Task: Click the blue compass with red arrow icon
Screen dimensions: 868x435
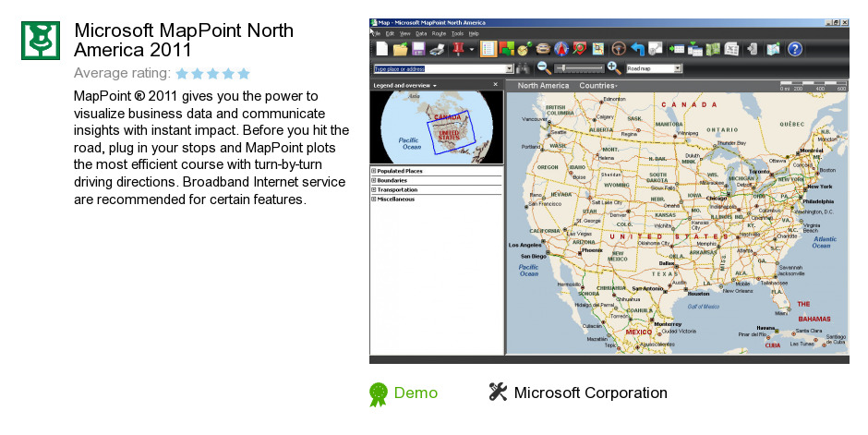Action: pos(561,49)
